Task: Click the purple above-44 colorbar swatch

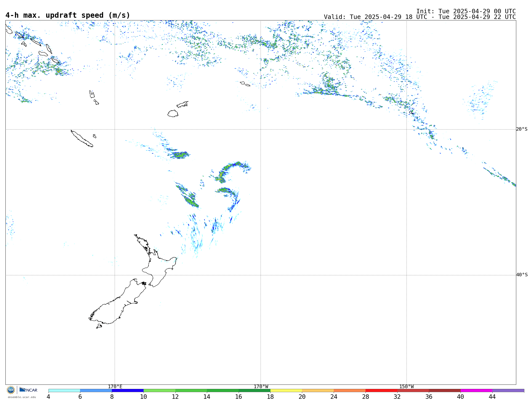Action: coord(508,391)
